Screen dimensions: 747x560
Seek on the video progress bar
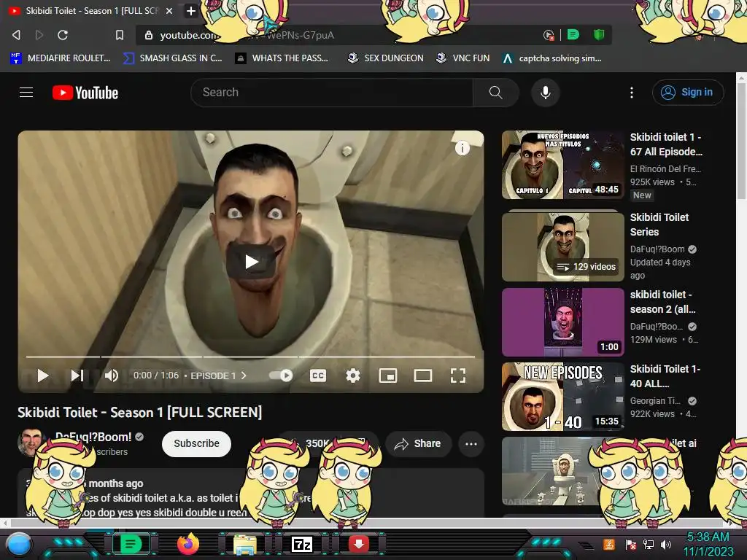tap(251, 356)
